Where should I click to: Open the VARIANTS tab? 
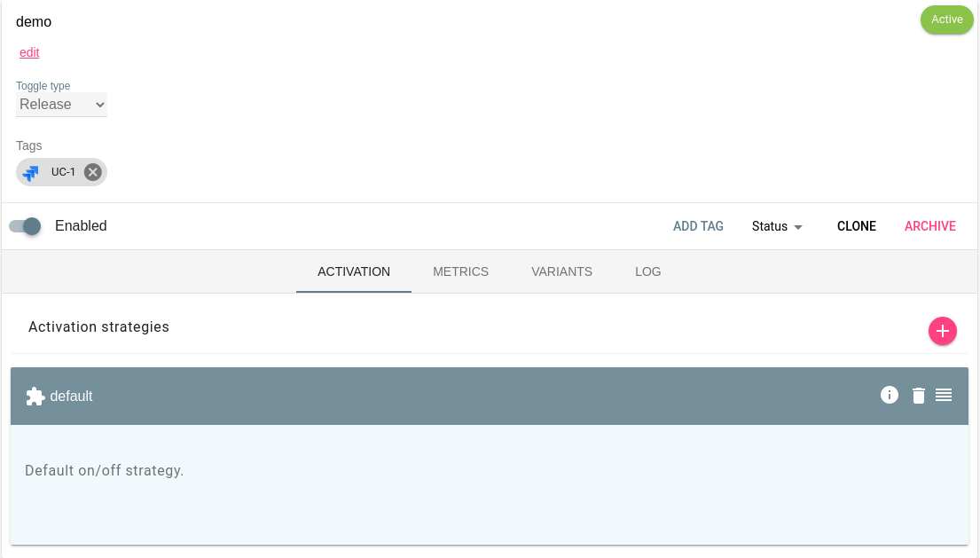tap(561, 271)
